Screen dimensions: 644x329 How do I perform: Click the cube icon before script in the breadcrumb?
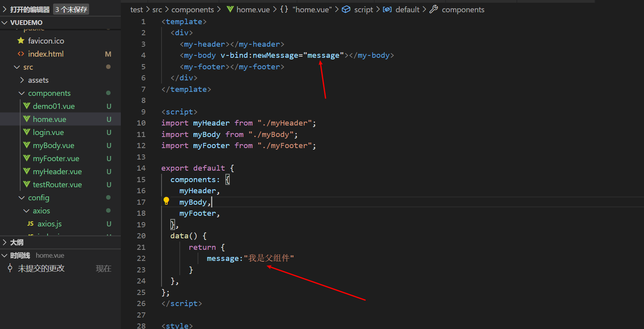coord(346,9)
